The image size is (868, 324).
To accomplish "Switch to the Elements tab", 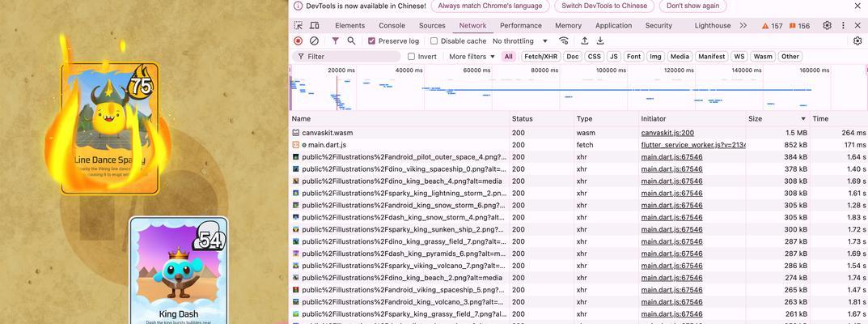I will (x=349, y=25).
